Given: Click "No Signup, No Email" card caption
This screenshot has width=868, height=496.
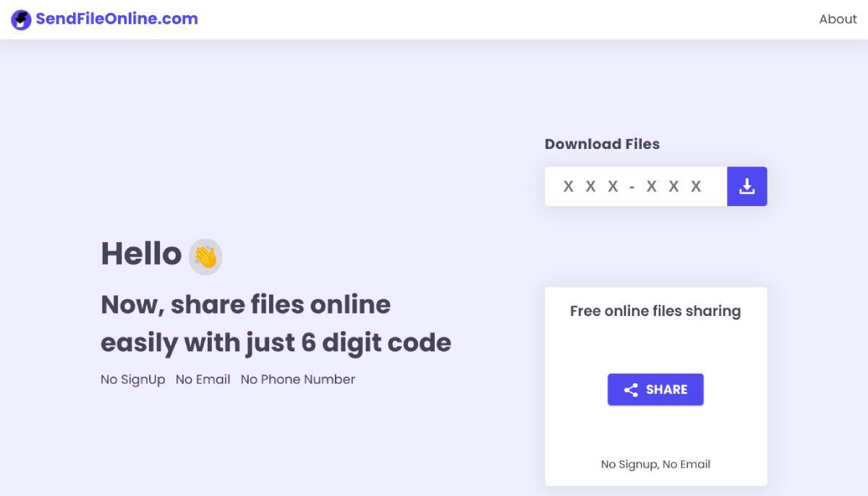Looking at the screenshot, I should click(655, 464).
